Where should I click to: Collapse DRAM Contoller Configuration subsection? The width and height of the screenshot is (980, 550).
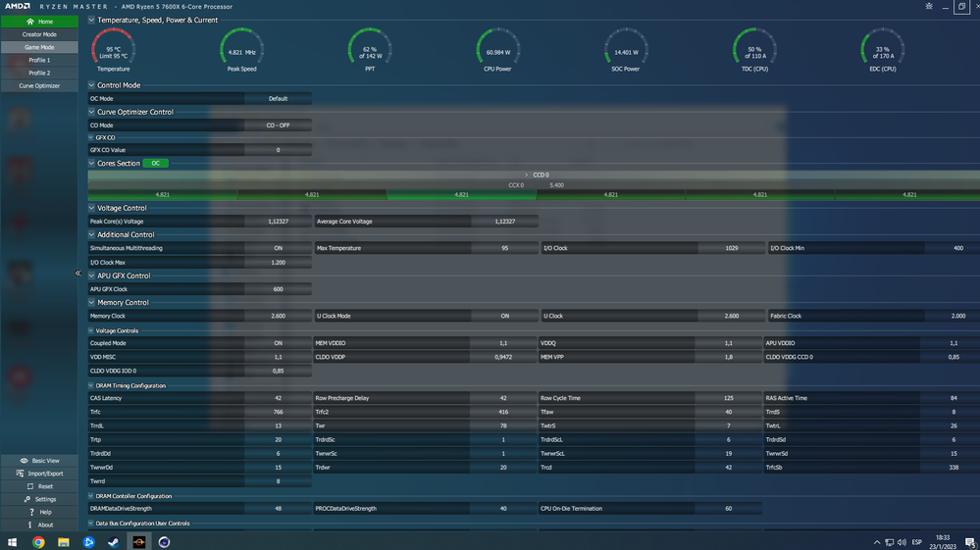(90, 496)
